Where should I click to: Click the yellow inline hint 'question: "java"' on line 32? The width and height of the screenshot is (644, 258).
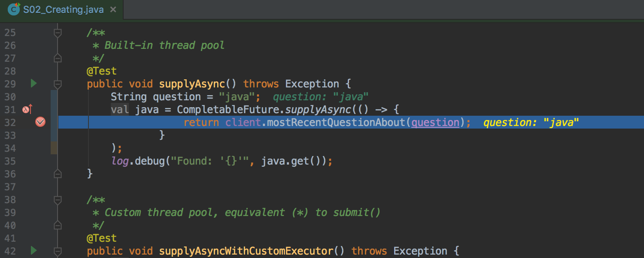coord(531,123)
